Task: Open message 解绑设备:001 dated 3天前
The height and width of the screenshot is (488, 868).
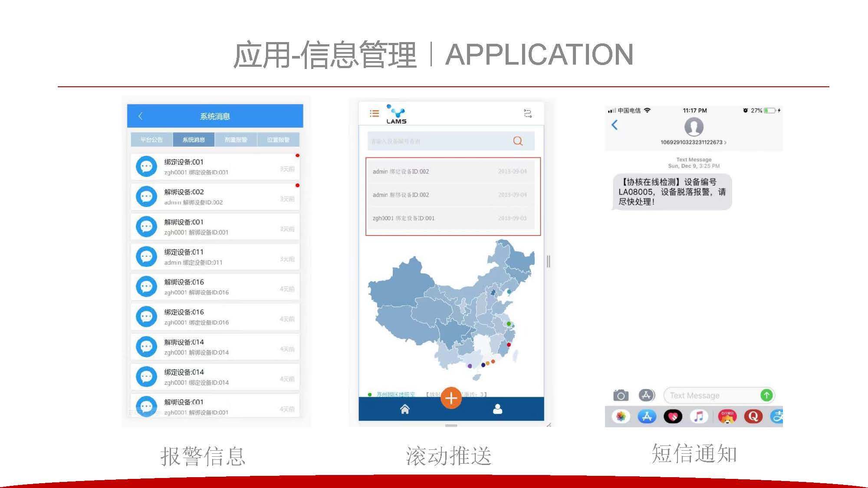Action: click(x=215, y=227)
